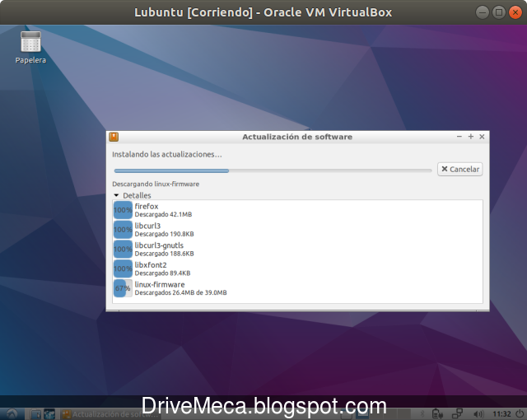Screen dimensions: 527x420
Task: Click the software updater icon in dialog title bar
Action: (x=114, y=137)
